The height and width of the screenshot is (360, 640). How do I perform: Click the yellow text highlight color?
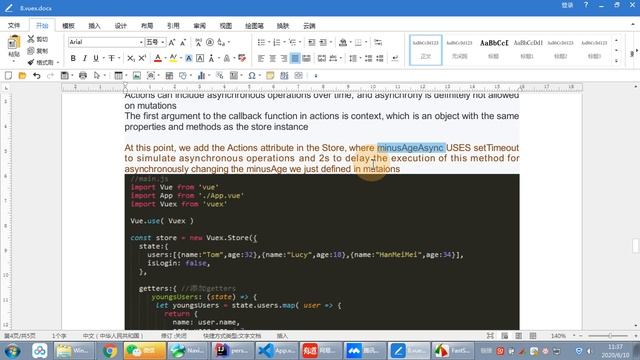(x=173, y=58)
